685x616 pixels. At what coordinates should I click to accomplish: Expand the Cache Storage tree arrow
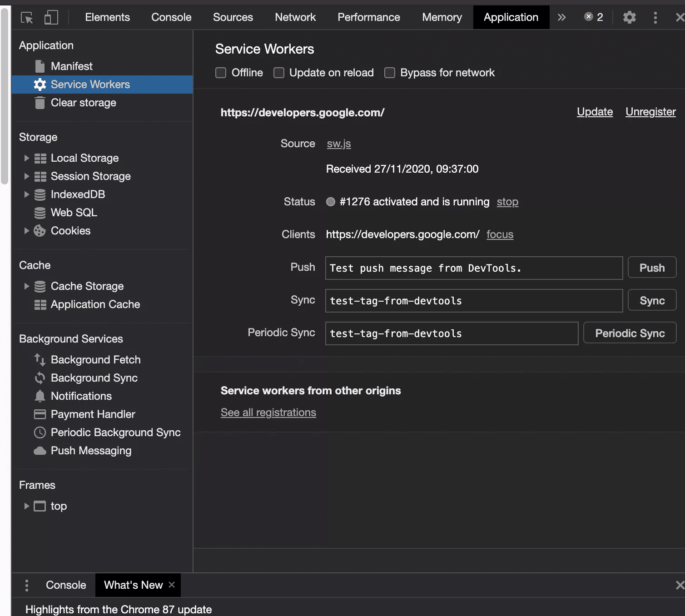point(26,286)
